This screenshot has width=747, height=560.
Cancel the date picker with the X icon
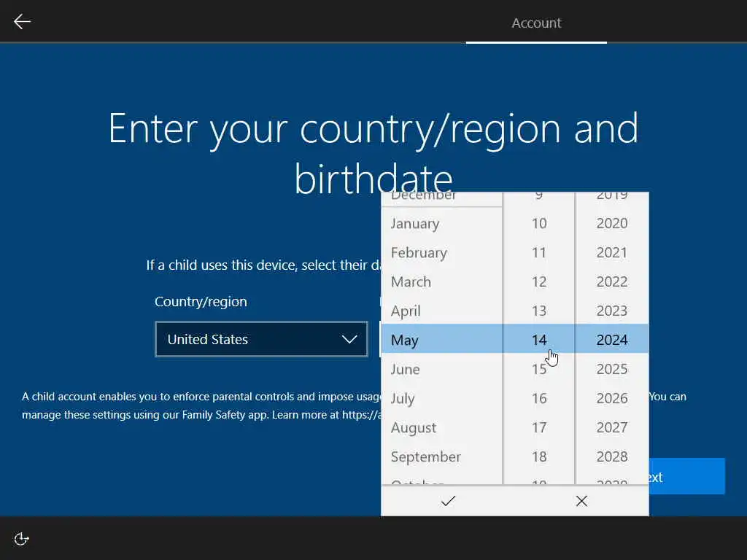[581, 500]
